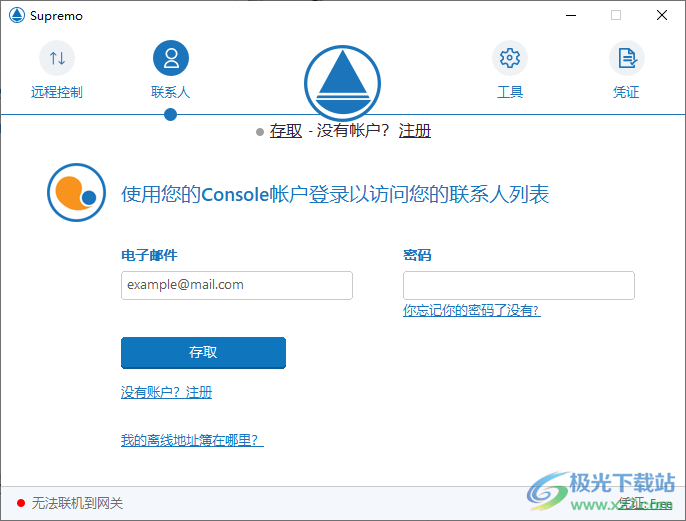Viewport: 686px width, 521px height.
Task: Click the blue 存取 login button
Action: coord(203,353)
